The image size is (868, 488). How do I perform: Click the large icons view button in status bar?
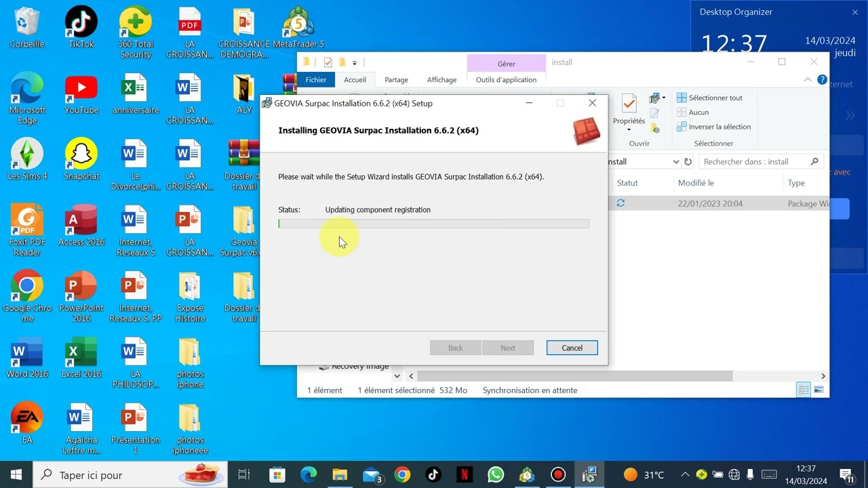click(x=818, y=390)
